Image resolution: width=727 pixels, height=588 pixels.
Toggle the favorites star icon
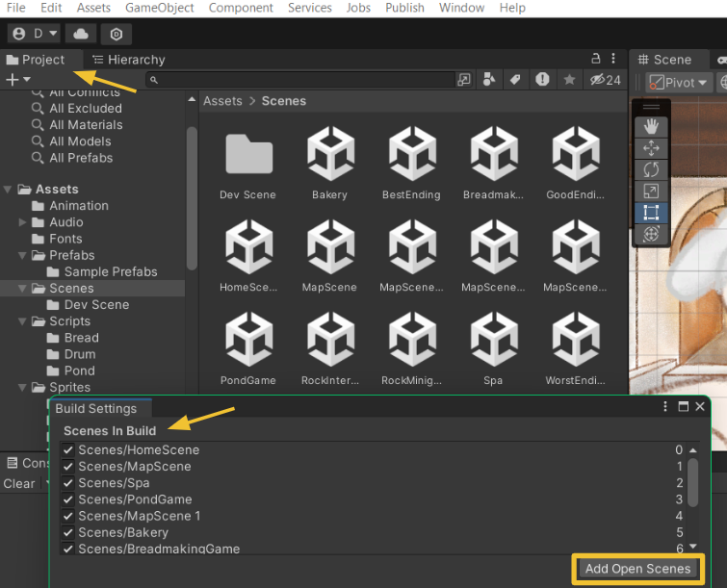569,80
